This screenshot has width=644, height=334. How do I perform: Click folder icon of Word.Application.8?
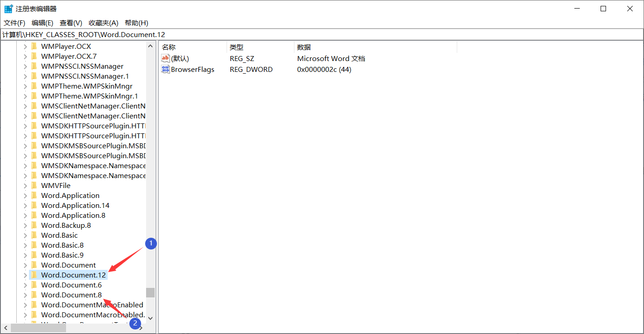pyautogui.click(x=34, y=215)
